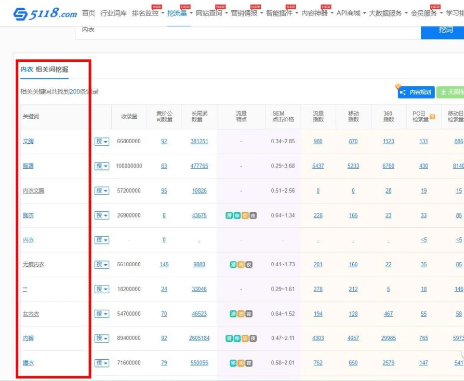This screenshot has width=464, height=381.
Task: Open the 大数据服务 navigation menu
Action: click(x=388, y=13)
